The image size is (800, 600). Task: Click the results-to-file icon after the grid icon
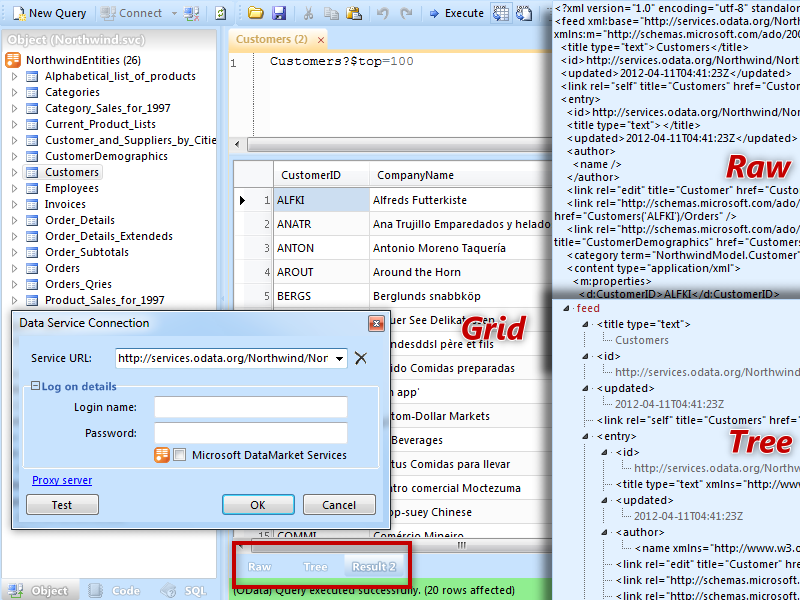(x=524, y=13)
